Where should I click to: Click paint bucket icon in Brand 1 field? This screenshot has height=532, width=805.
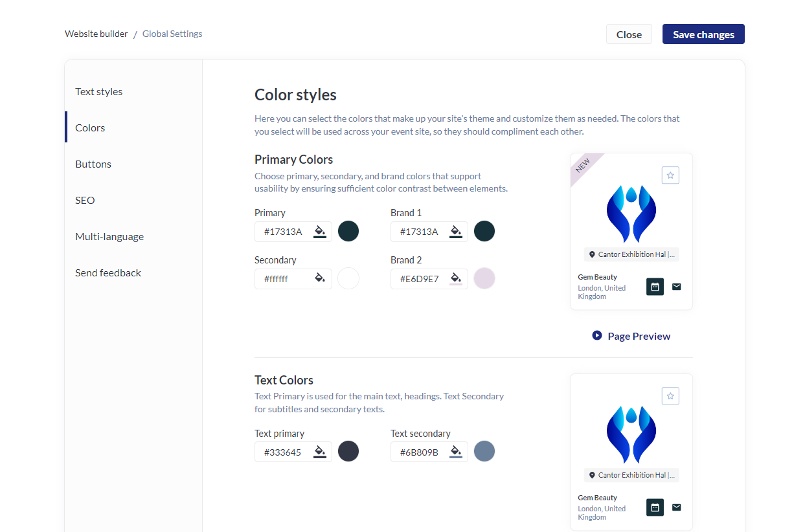[x=456, y=231]
